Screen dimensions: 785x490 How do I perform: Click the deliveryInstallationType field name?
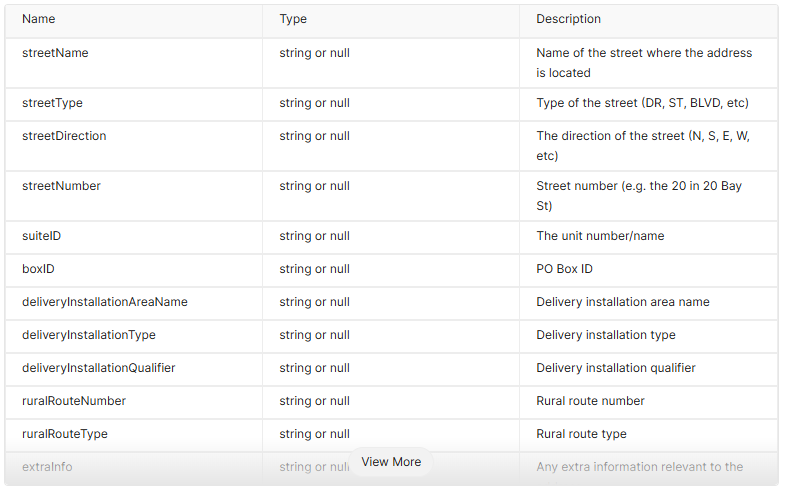pyautogui.click(x=89, y=335)
